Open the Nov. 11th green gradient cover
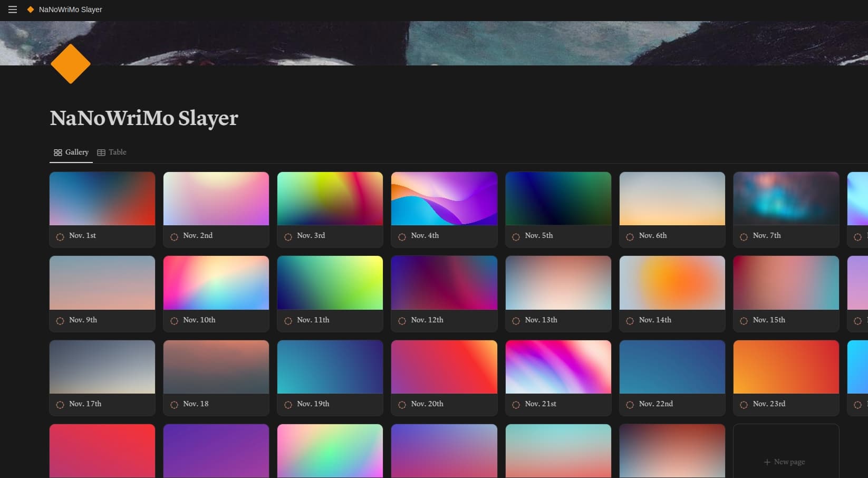Viewport: 868px width, 478px height. pos(330,283)
